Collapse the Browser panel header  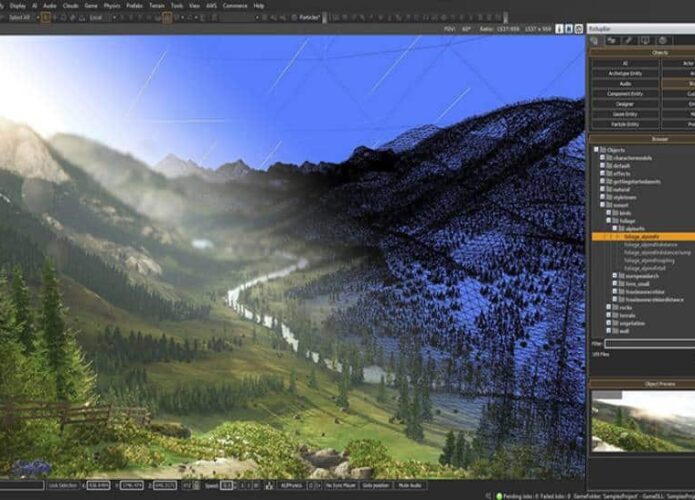pyautogui.click(x=643, y=139)
